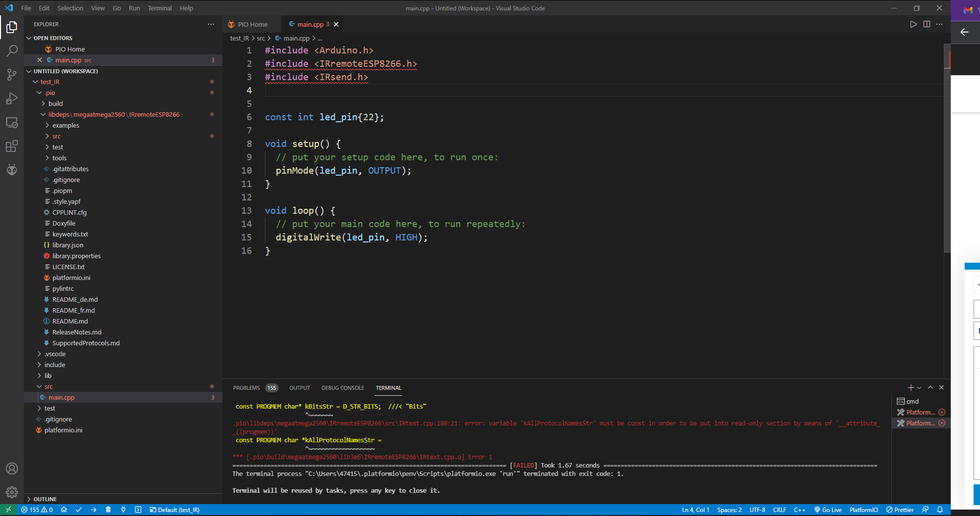This screenshot has height=516, width=980.
Task: Click the errors and warnings count in status bar
Action: pos(37,510)
